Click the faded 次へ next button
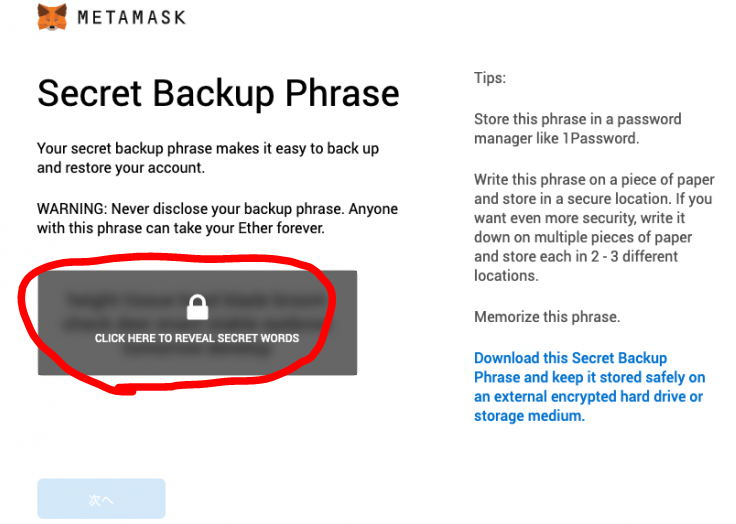 [101, 499]
